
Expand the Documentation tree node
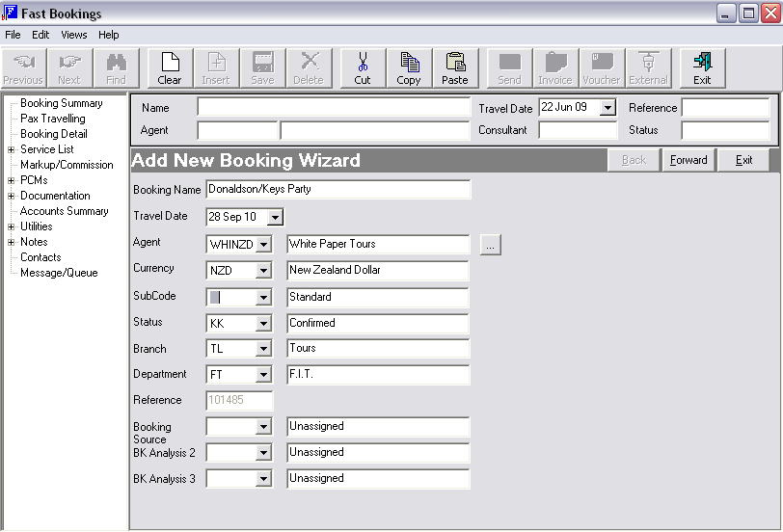pyautogui.click(x=11, y=197)
